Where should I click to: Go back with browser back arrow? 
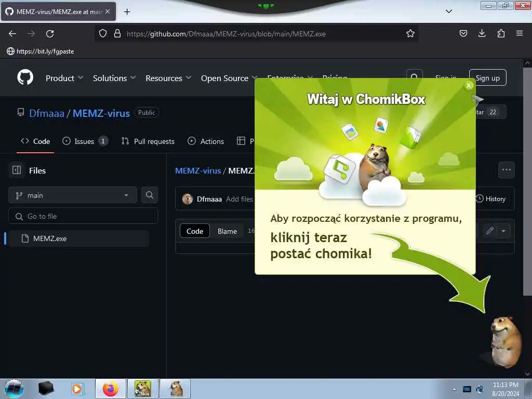[12, 34]
